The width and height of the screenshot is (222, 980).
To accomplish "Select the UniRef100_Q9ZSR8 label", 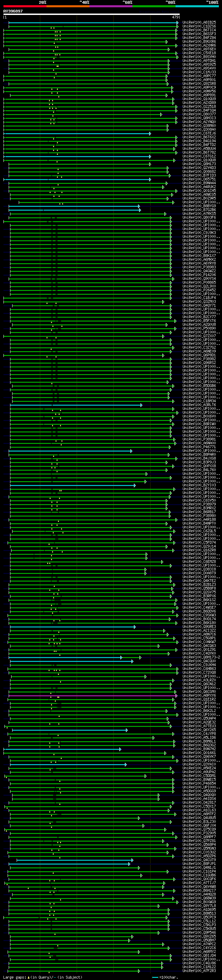I will [x=199, y=84].
